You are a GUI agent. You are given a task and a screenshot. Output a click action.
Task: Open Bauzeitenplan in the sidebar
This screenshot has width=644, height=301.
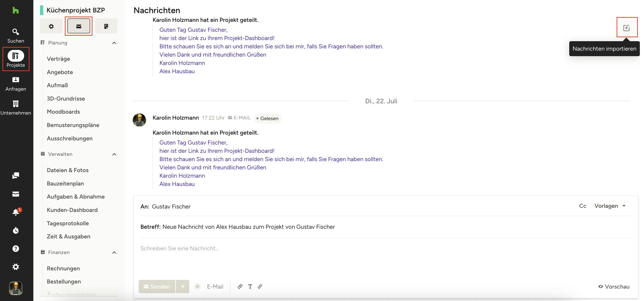pos(65,183)
